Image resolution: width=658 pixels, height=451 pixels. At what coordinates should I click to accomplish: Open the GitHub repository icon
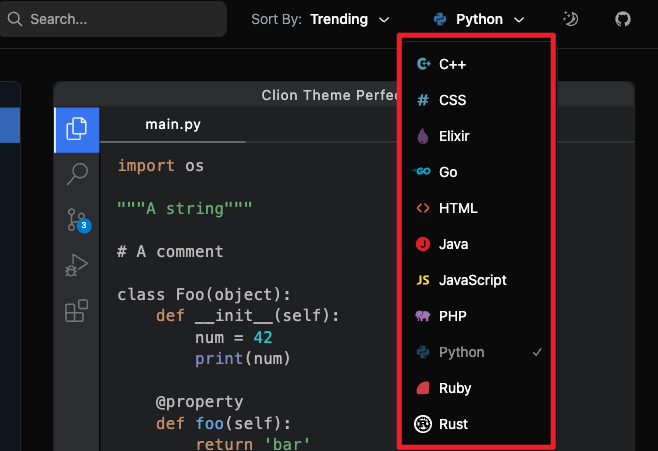point(623,19)
